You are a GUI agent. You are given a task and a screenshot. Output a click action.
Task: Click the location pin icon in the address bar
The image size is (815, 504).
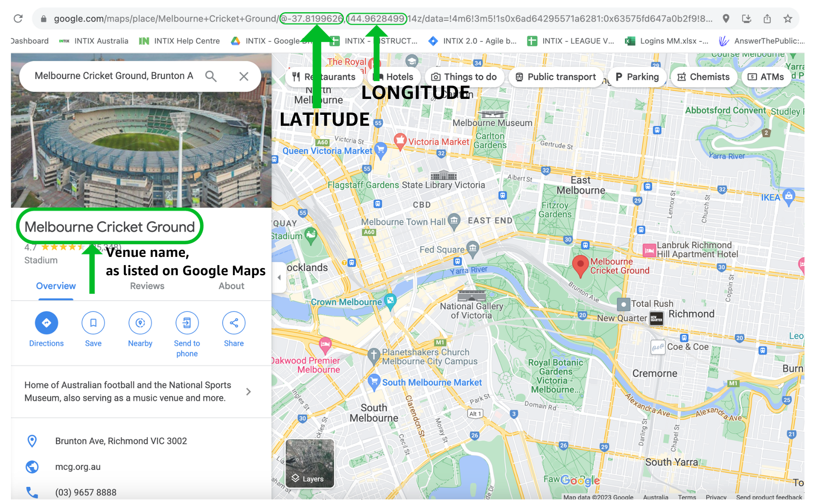(726, 19)
